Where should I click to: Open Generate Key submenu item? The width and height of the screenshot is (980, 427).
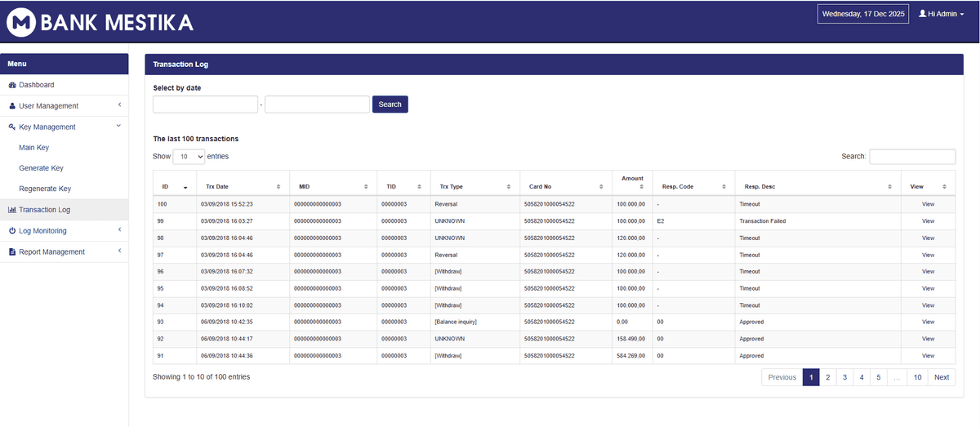41,168
